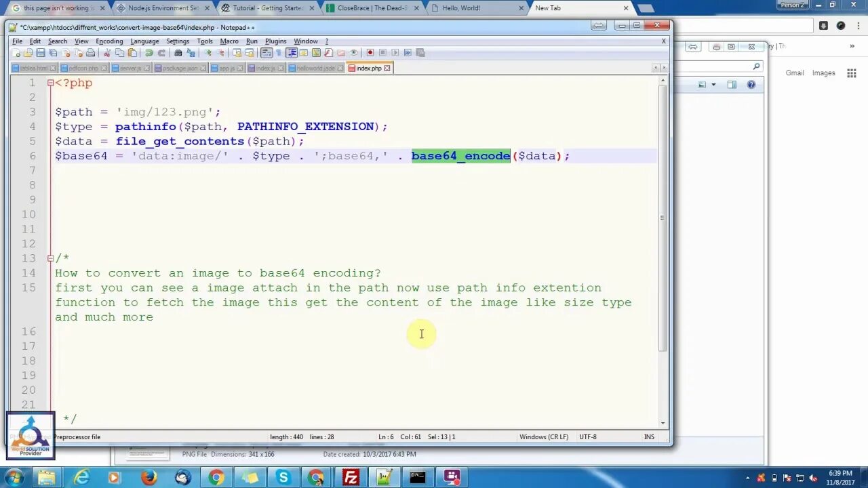Toggle the indent guide button
This screenshot has width=868, height=488.
click(292, 53)
